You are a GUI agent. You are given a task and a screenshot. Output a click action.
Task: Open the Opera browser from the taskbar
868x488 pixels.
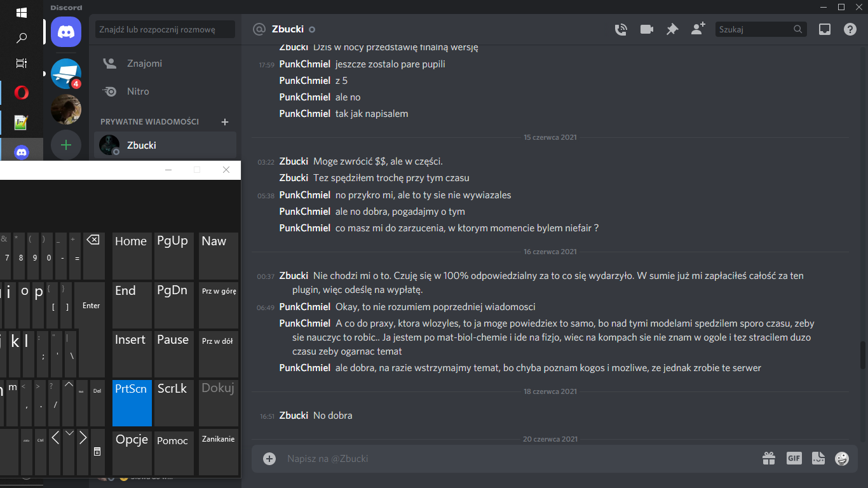pos(22,93)
